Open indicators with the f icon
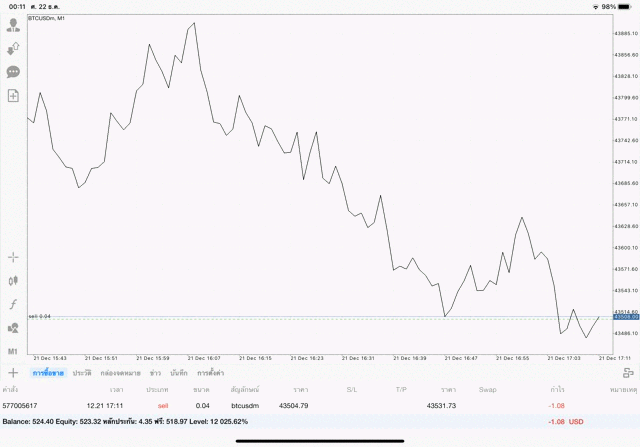This screenshot has height=447, width=640. (13, 304)
